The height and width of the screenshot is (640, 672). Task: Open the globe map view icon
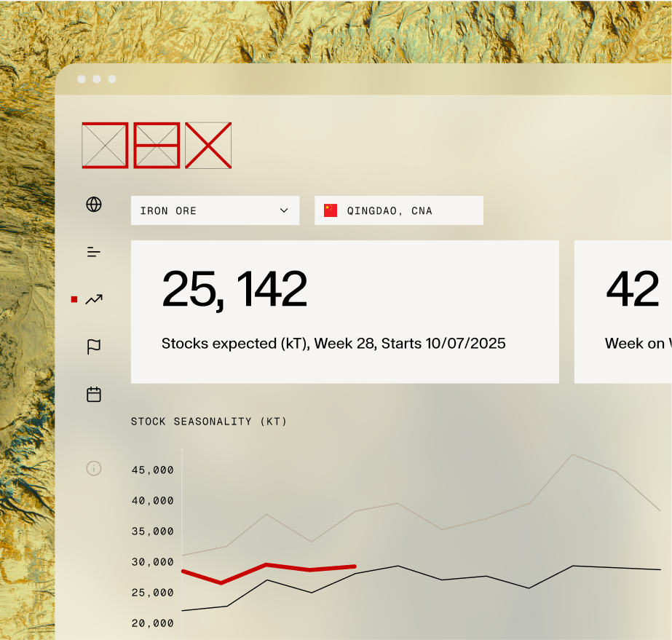(x=94, y=205)
